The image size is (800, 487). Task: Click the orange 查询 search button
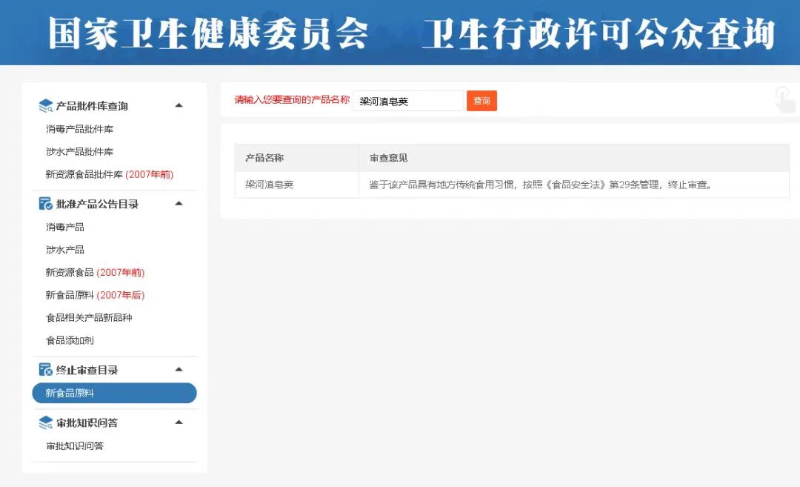click(482, 101)
